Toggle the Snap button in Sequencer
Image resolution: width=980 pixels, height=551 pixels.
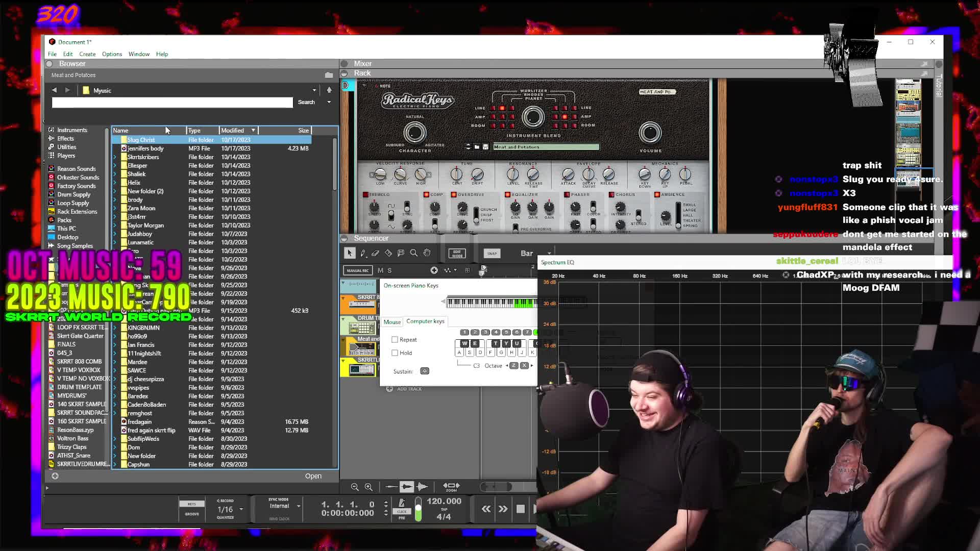492,254
